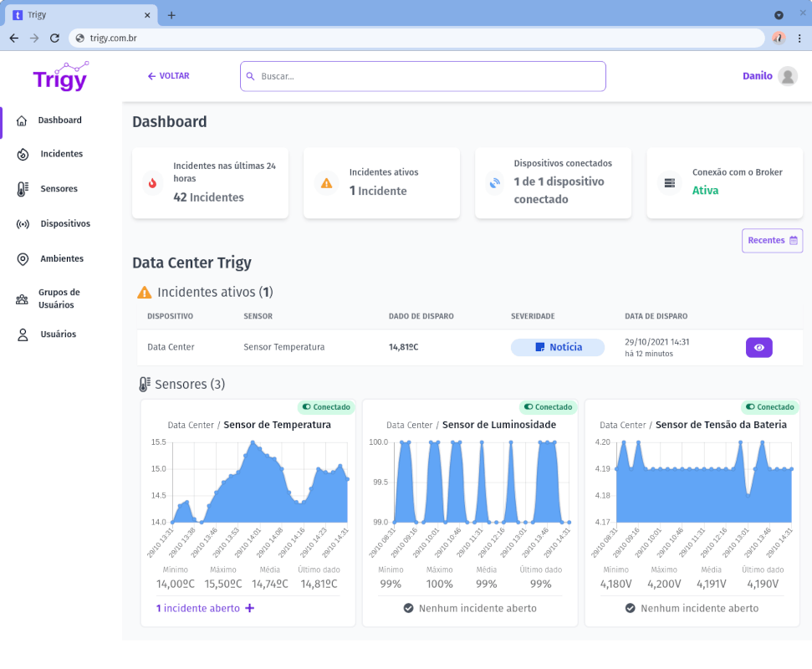Image resolution: width=812 pixels, height=669 pixels.
Task: Expand the 1 incidente aberto plus
Action: [249, 608]
